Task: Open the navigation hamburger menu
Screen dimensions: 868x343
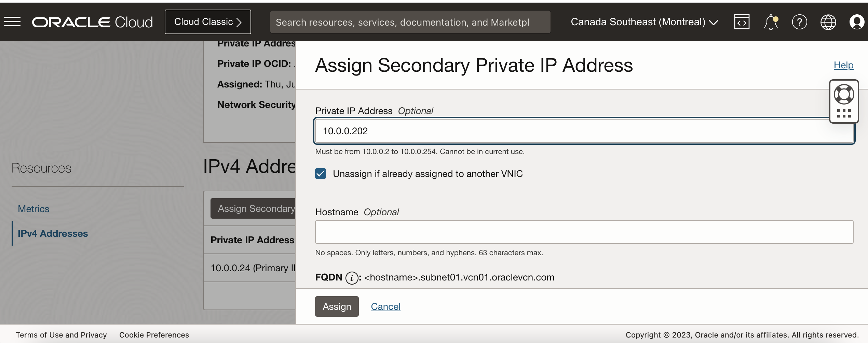Action: (13, 22)
